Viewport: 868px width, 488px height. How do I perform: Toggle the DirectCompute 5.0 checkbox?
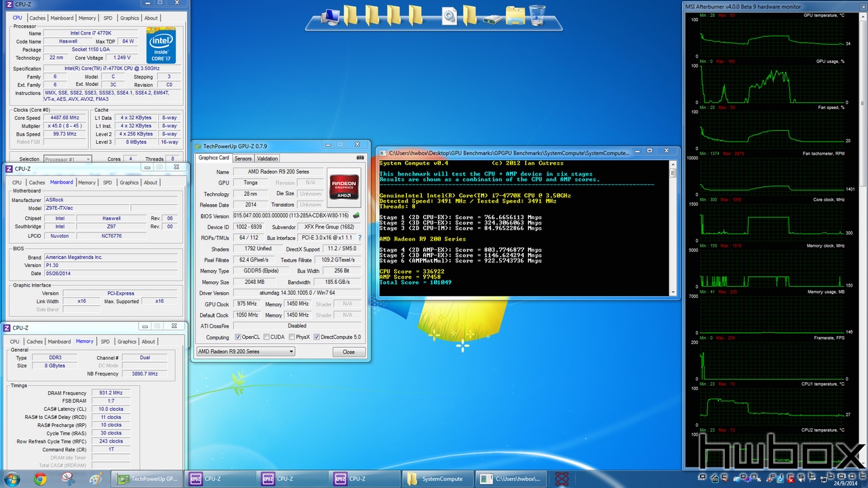[316, 337]
